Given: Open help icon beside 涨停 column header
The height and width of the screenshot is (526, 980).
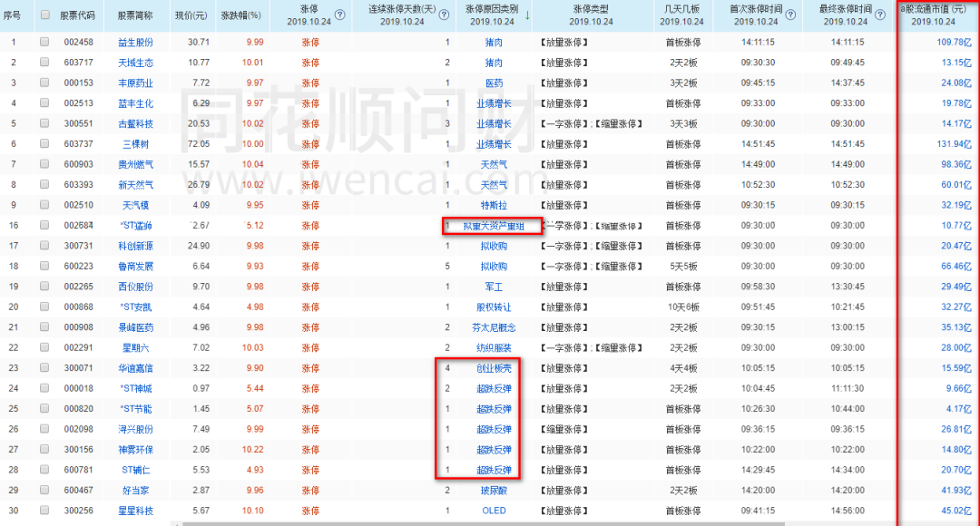Looking at the screenshot, I should (x=340, y=15).
